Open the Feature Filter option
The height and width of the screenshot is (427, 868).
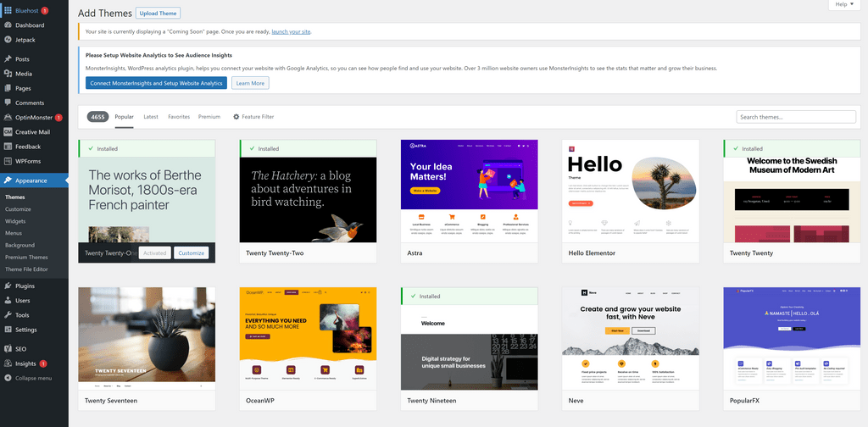pos(253,117)
